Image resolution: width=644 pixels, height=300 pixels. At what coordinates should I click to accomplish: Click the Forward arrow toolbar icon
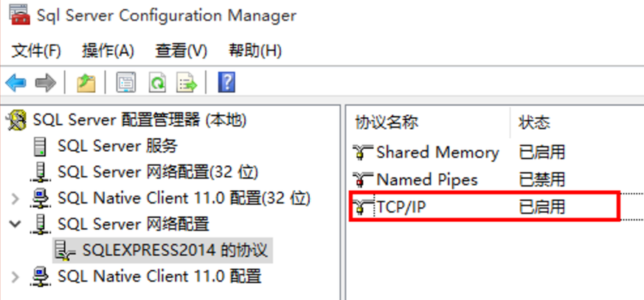click(x=45, y=83)
